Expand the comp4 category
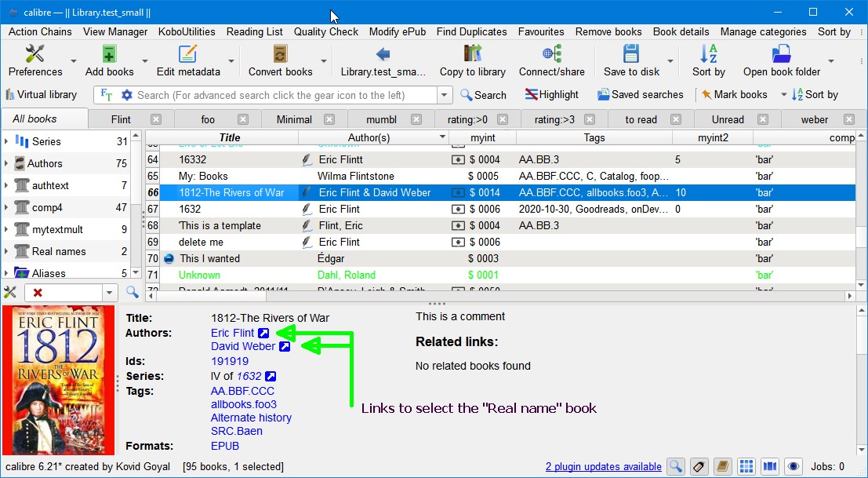This screenshot has height=478, width=868. tap(6, 207)
